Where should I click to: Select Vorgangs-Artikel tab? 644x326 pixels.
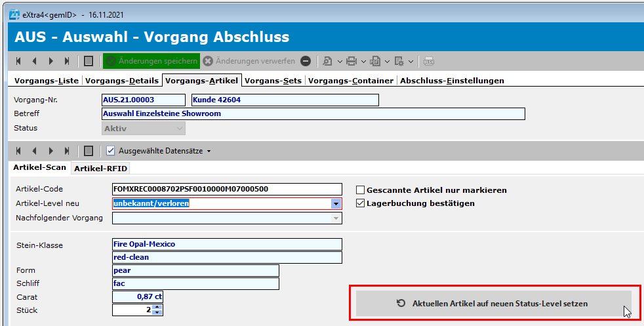202,81
